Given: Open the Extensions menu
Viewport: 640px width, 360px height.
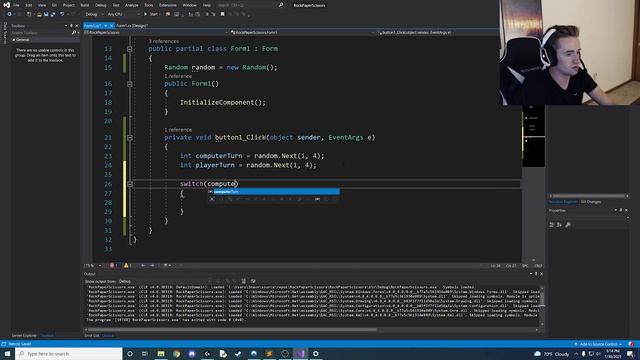Looking at the screenshot, I should [168, 5].
